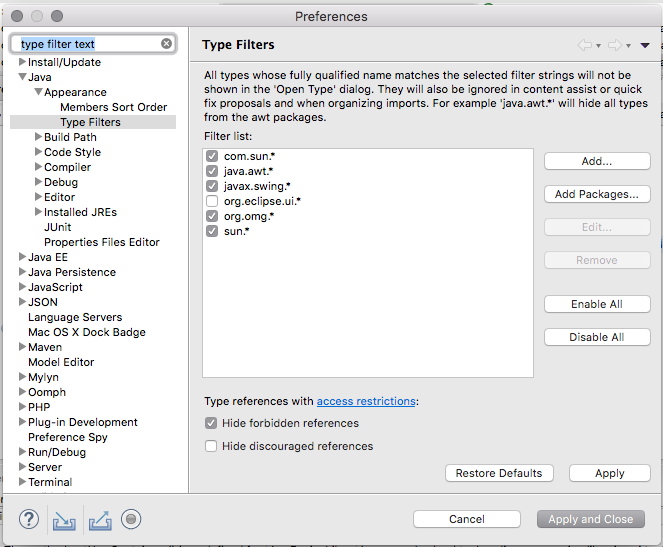This screenshot has height=547, width=663.
Task: Open Model Editor preferences
Action: (x=61, y=362)
